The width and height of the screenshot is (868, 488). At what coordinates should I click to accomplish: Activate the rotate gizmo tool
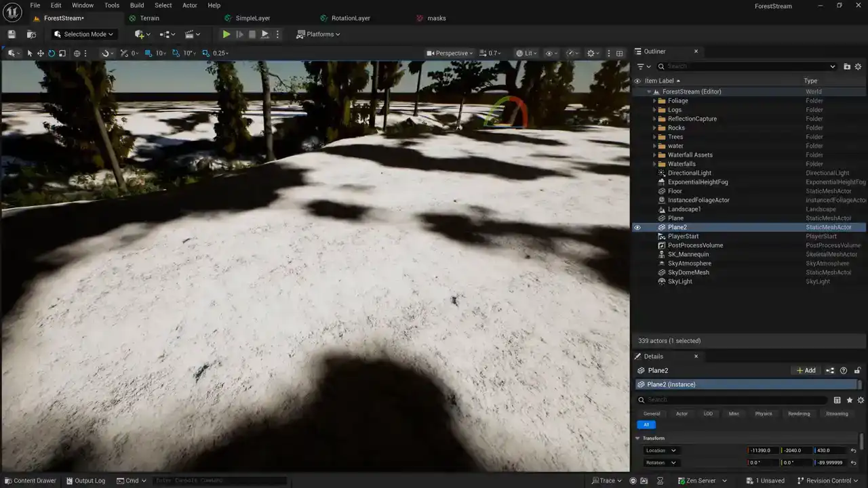coord(52,53)
